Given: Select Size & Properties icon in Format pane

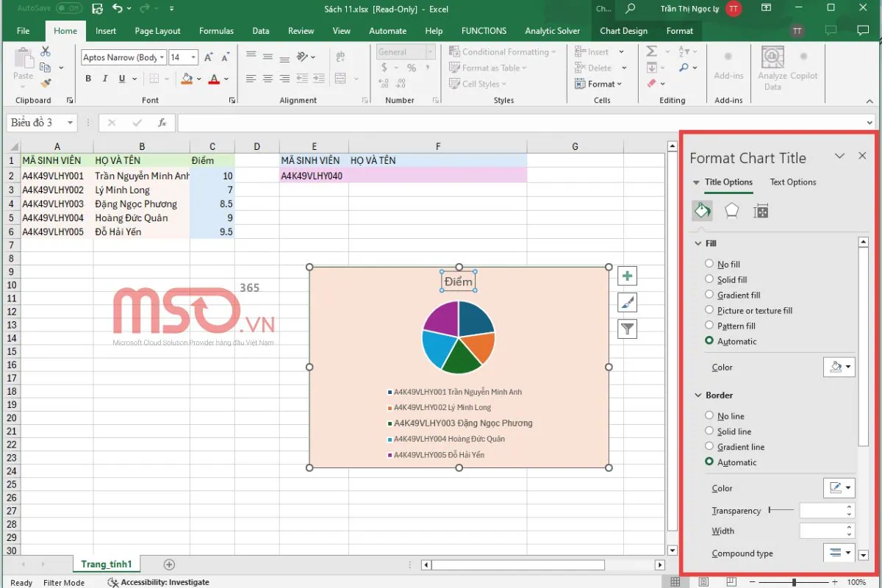Looking at the screenshot, I should [x=761, y=211].
